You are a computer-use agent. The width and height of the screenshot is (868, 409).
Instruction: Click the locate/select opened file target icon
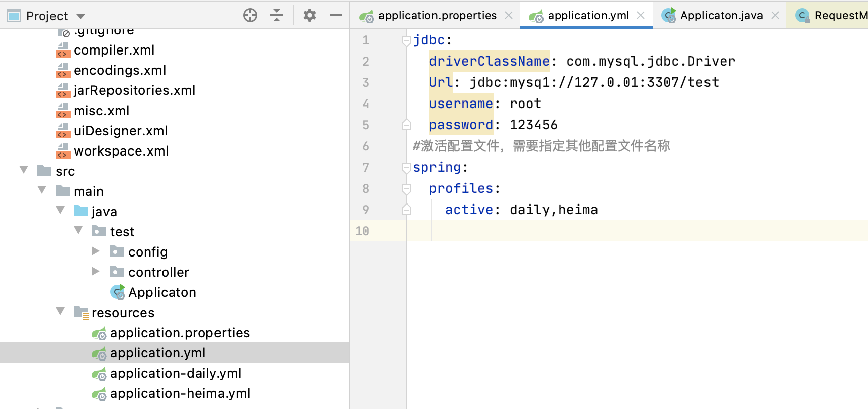250,16
